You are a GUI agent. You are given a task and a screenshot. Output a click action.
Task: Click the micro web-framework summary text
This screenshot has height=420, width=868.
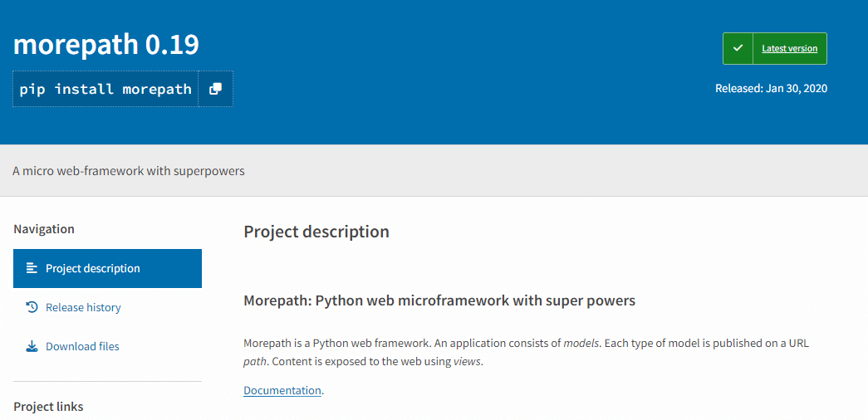[x=129, y=171]
